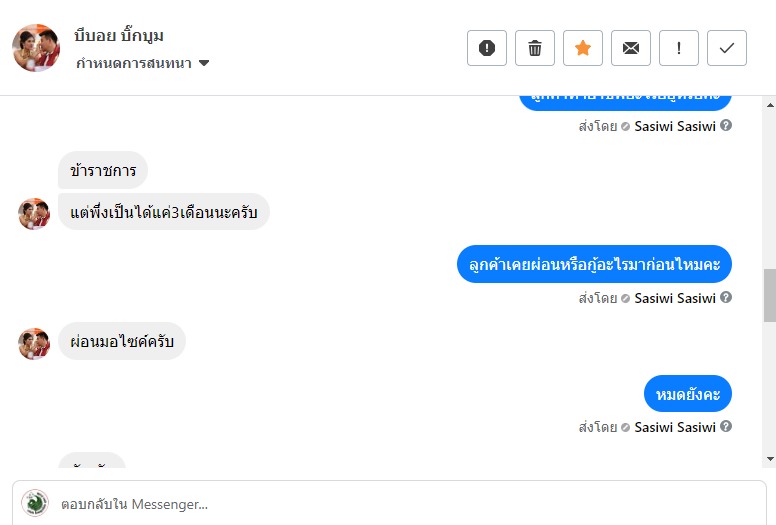Click help icon under ลูกค้าเคยผ่อน message
The image size is (776, 525).
click(x=726, y=297)
